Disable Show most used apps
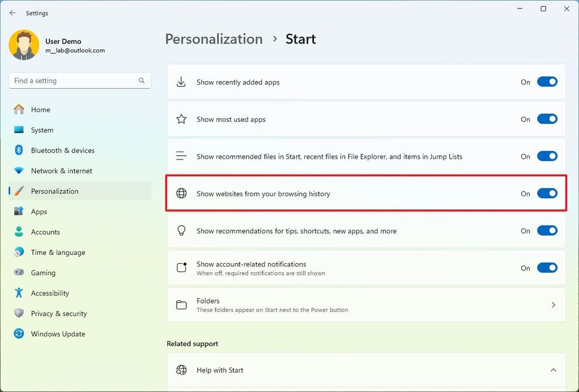The width and height of the screenshot is (579, 392). pyautogui.click(x=547, y=119)
